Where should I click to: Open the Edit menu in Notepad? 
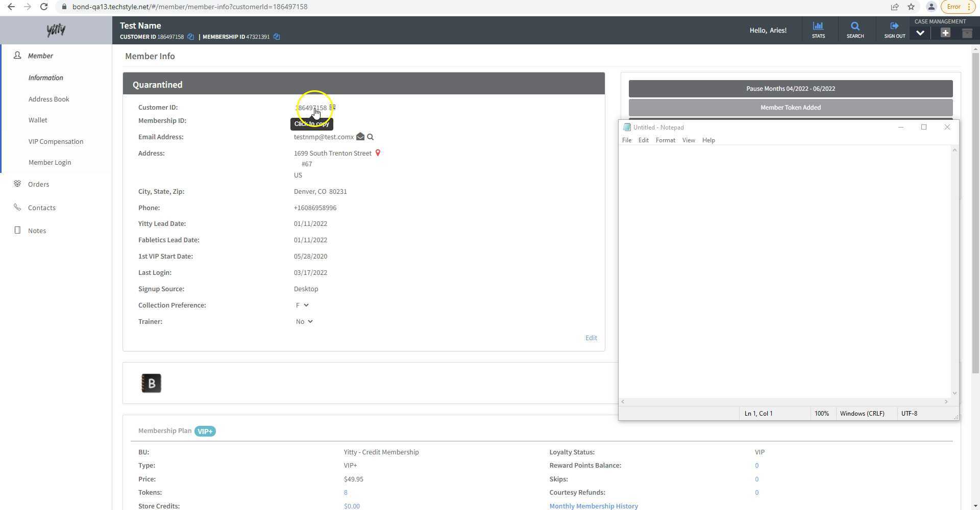[644, 140]
